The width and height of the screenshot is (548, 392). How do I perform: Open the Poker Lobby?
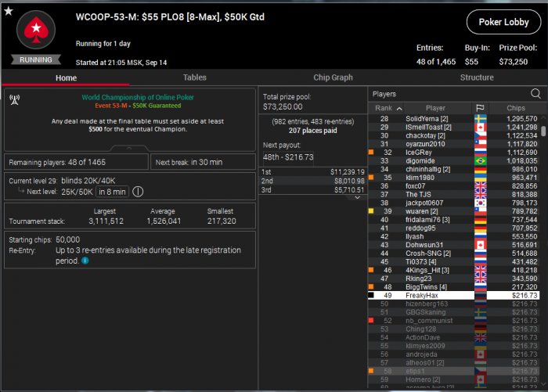coord(503,22)
